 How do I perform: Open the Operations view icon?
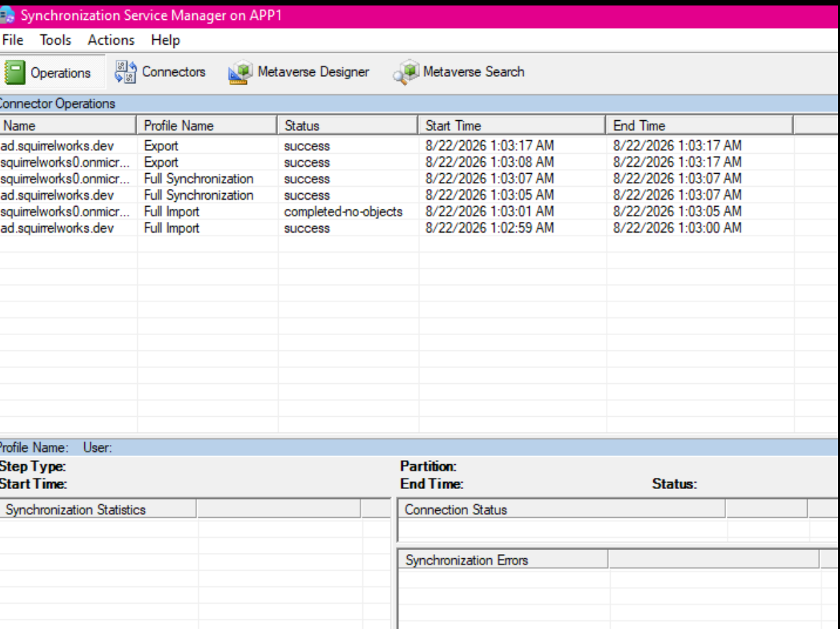tap(16, 72)
